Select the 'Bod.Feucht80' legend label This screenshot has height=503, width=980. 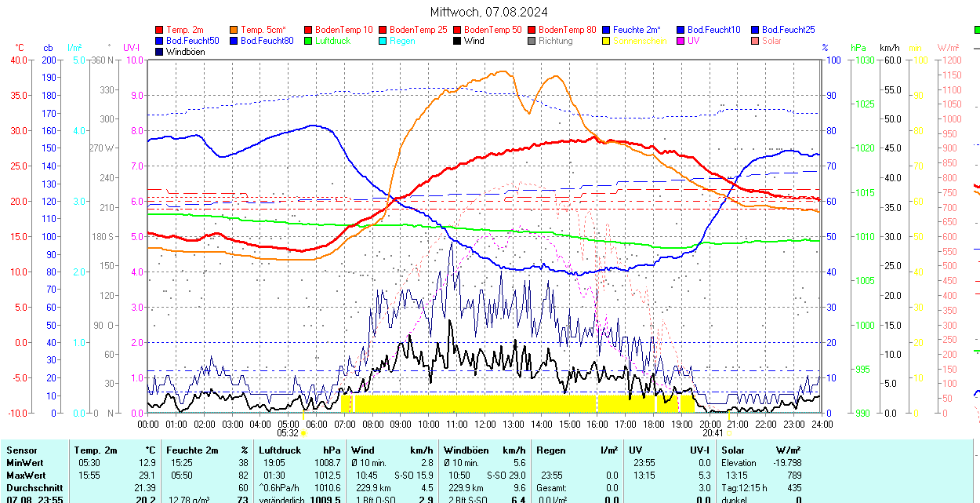coord(267,41)
